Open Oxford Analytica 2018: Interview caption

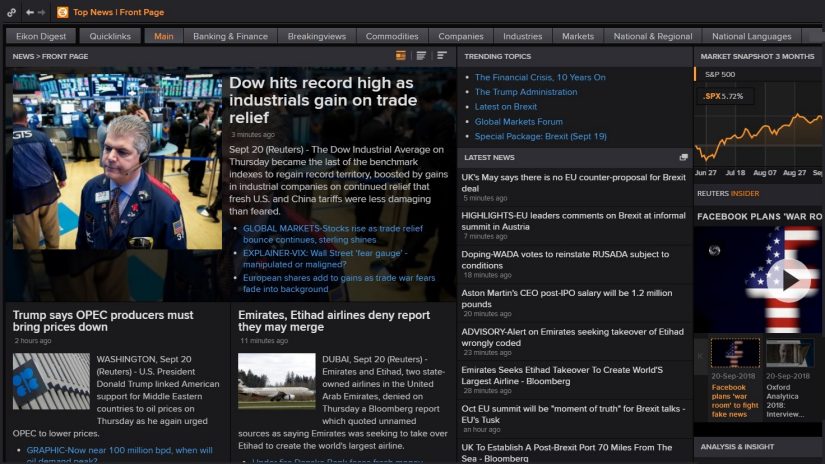(x=784, y=401)
